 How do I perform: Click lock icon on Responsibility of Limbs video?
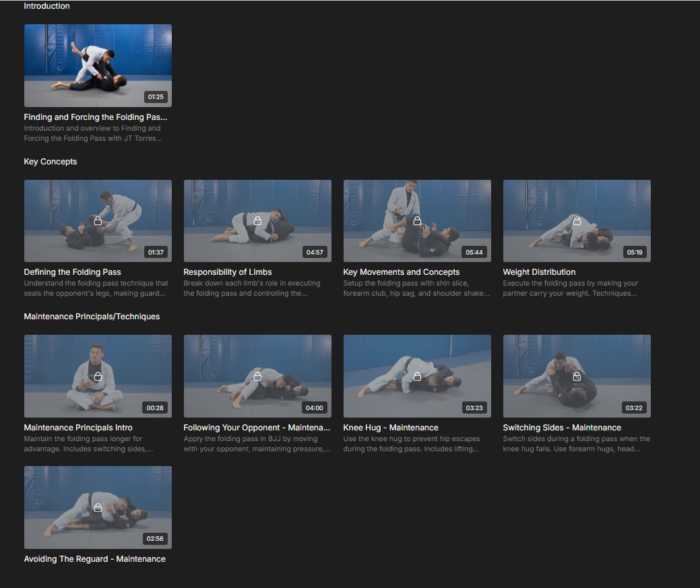257,221
